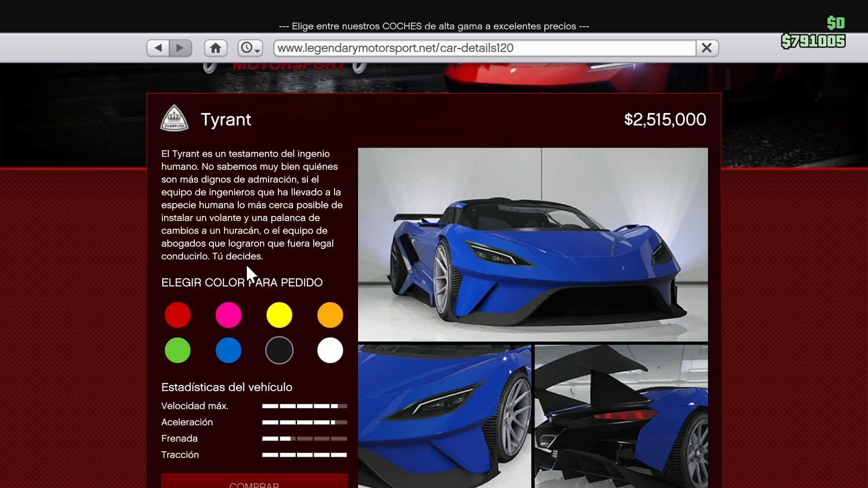Select the pink color swatch
This screenshot has height=488, width=868.
pyautogui.click(x=228, y=315)
